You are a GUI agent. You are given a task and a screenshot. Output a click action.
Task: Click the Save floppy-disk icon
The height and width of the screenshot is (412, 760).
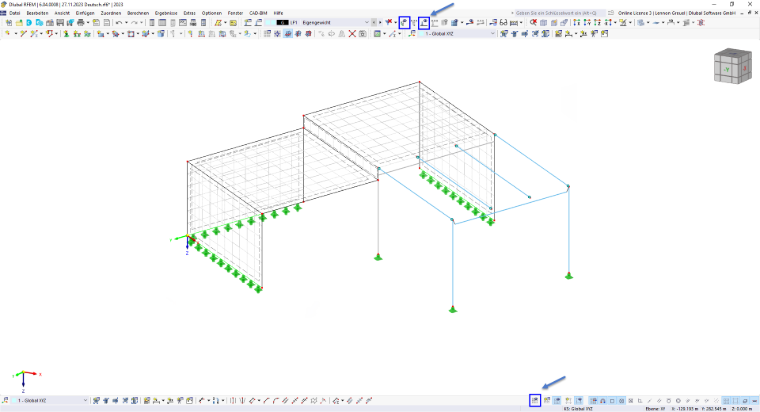(60, 22)
